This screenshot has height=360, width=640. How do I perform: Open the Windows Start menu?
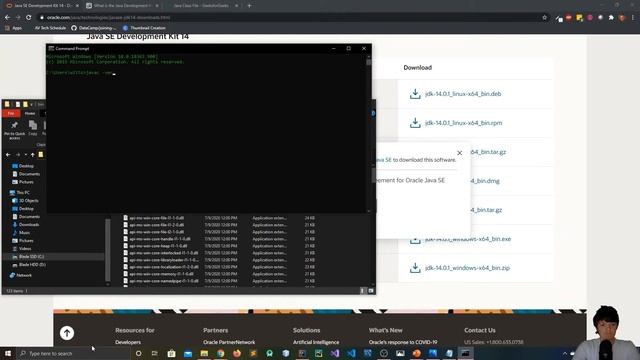8,353
